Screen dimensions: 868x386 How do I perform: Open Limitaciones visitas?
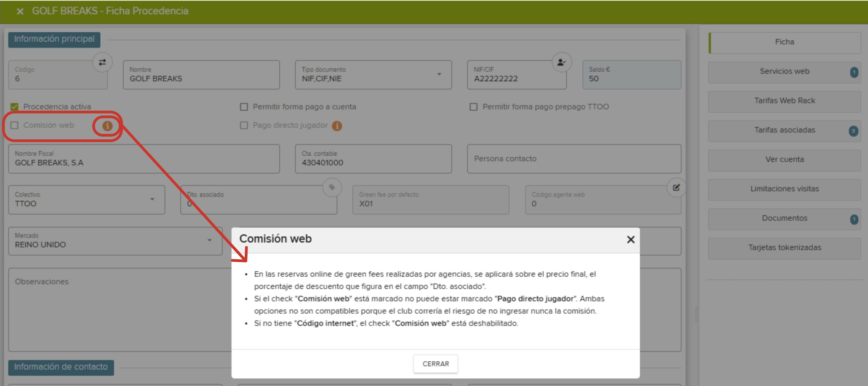[784, 190]
